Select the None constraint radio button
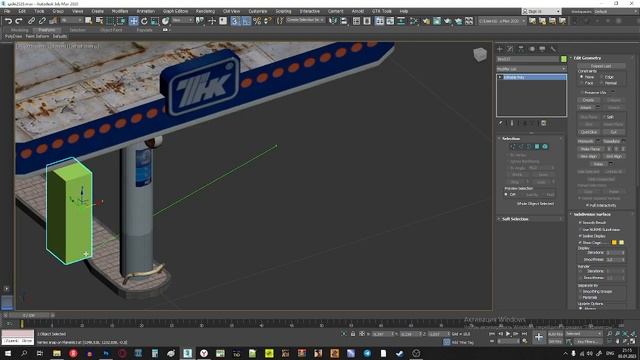Image resolution: width=640 pixels, height=360 pixels. (x=581, y=77)
